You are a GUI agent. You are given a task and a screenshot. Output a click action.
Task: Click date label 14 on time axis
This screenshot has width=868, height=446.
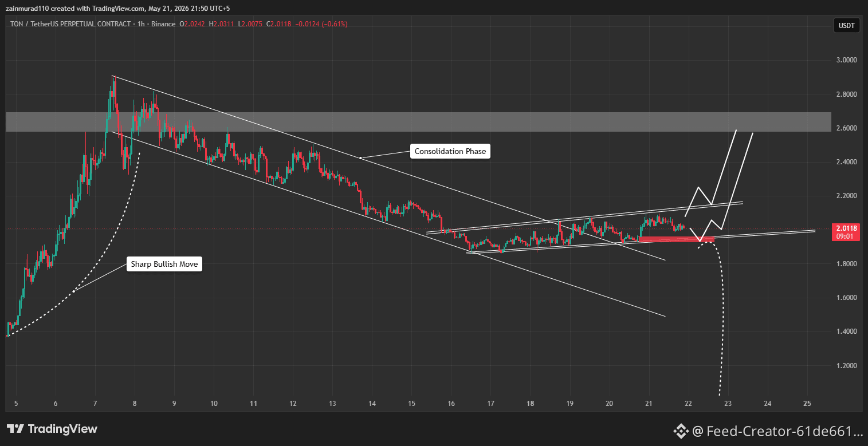coord(372,403)
